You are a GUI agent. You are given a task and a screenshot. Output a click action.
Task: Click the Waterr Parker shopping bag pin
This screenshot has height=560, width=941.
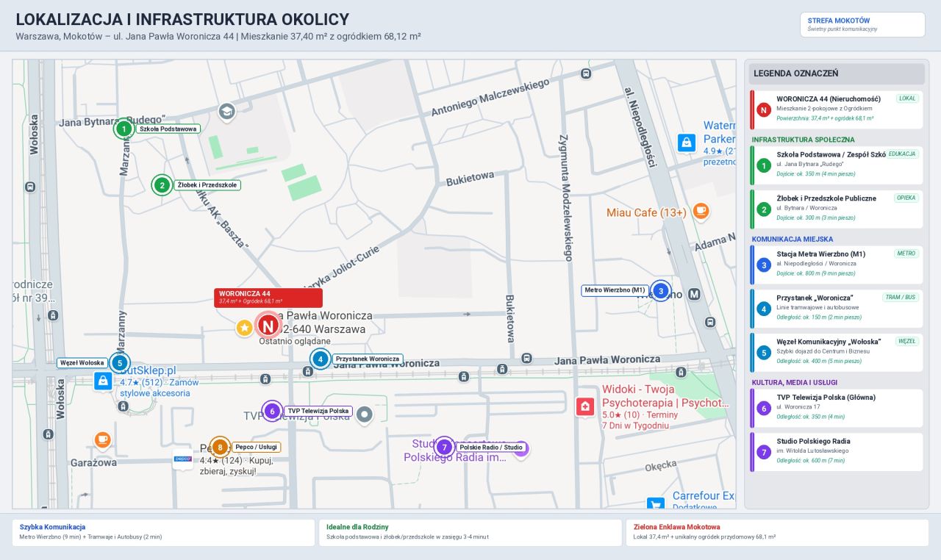687,143
